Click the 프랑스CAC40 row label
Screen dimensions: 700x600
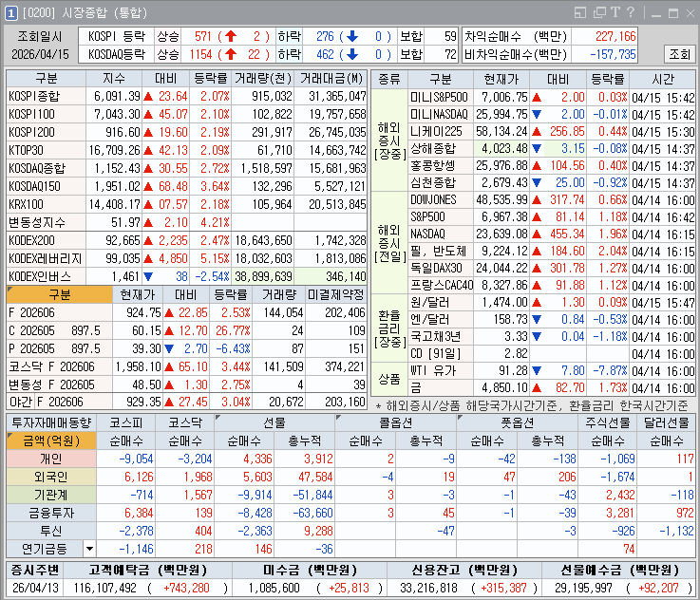click(x=440, y=285)
